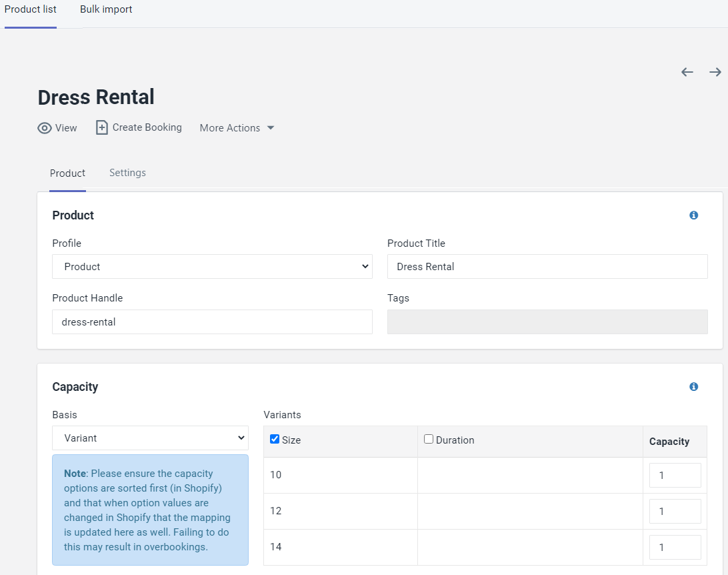Switch to the Bulk import tab

tap(106, 9)
